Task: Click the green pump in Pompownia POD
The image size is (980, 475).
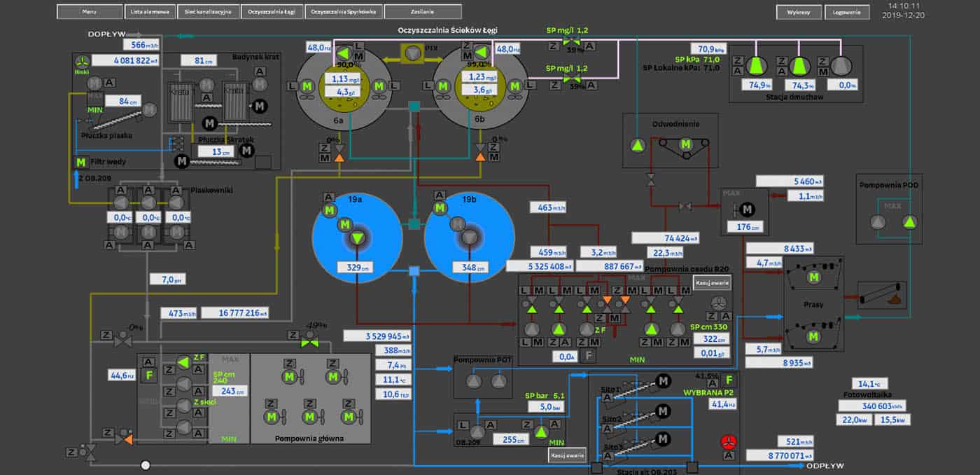Action: pos(909,222)
